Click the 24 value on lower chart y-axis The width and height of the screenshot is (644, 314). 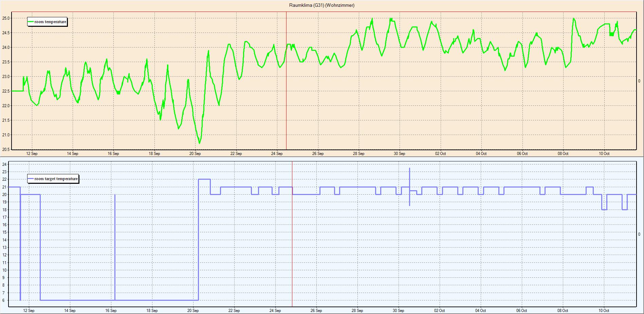point(4,164)
